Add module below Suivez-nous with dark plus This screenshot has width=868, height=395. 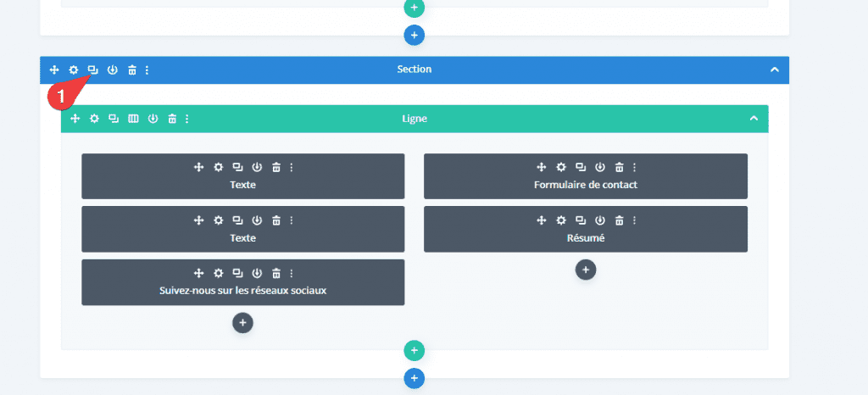coord(242,323)
